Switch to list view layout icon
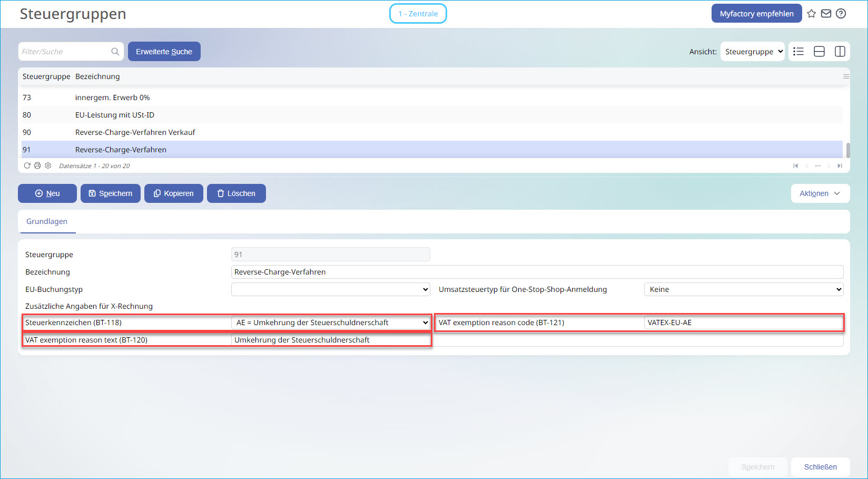This screenshot has width=868, height=479. click(798, 51)
